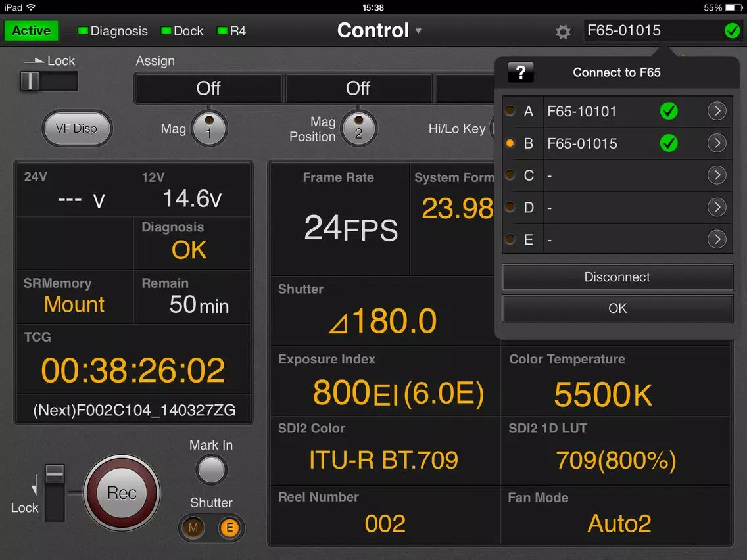Viewport: 747px width, 560px height.
Task: Slide the Rec Lock vertical switch
Action: [55, 493]
